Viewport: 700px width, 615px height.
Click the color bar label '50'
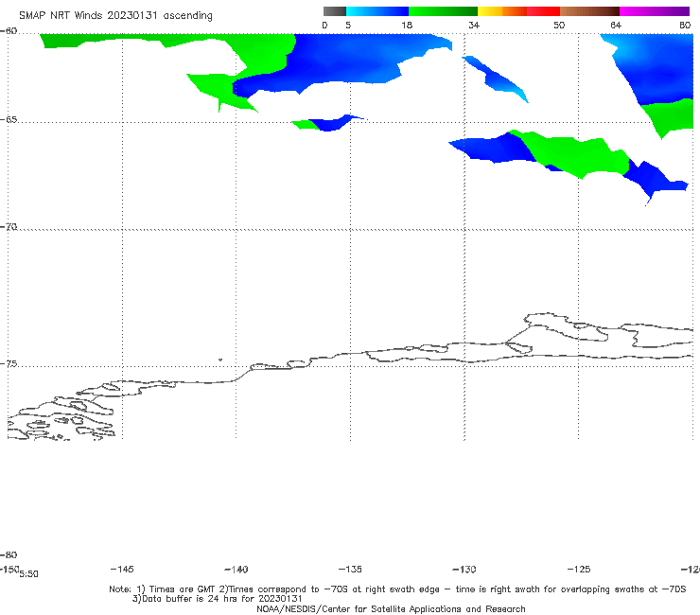(x=559, y=25)
